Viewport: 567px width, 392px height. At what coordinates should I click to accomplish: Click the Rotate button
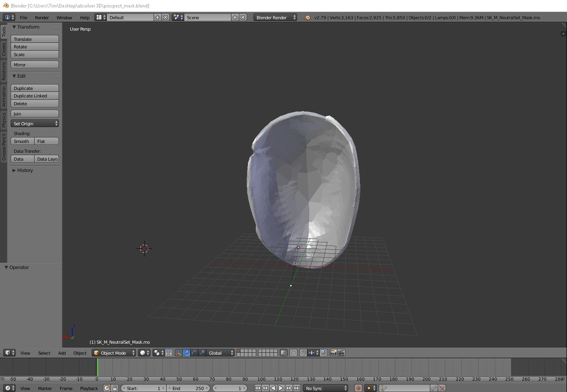[x=35, y=47]
